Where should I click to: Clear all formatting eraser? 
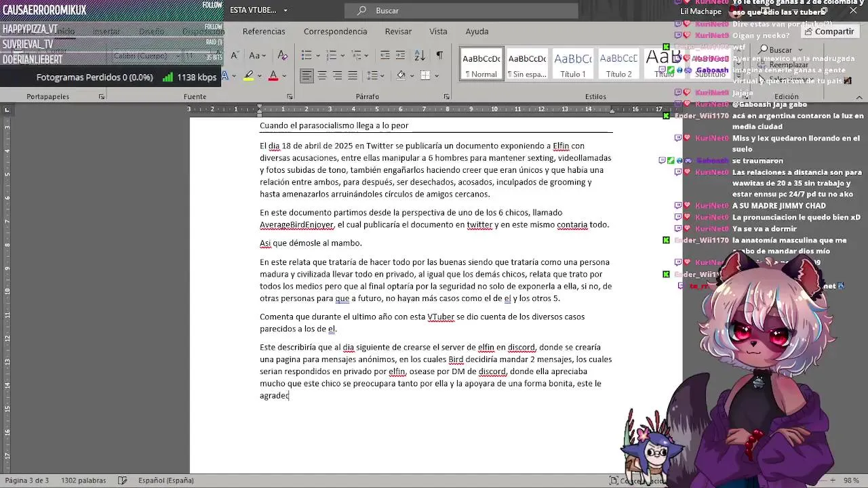283,56
